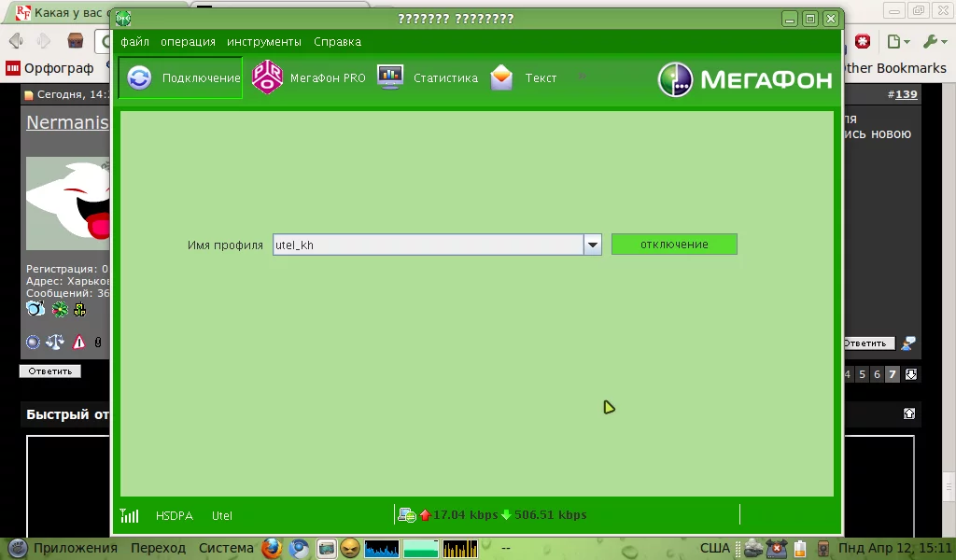Click the orange network monitor graph applet
Screen dimensions: 956x560
(459, 549)
